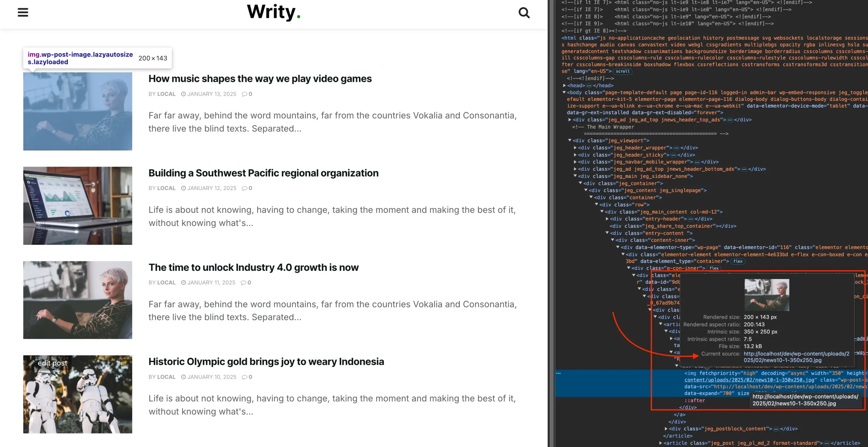Screen dimensions: 868x447
Task: Expand the jeg_header_wrapper div
Action: pyautogui.click(x=575, y=148)
